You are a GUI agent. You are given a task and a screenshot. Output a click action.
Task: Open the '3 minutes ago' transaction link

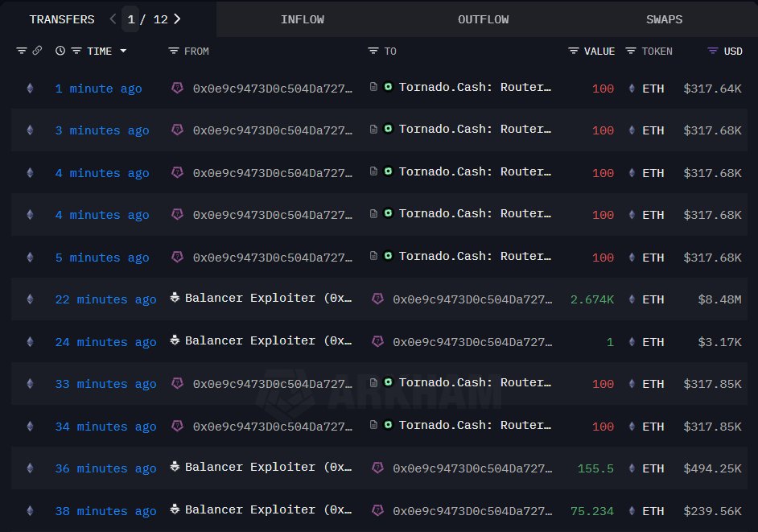(102, 130)
